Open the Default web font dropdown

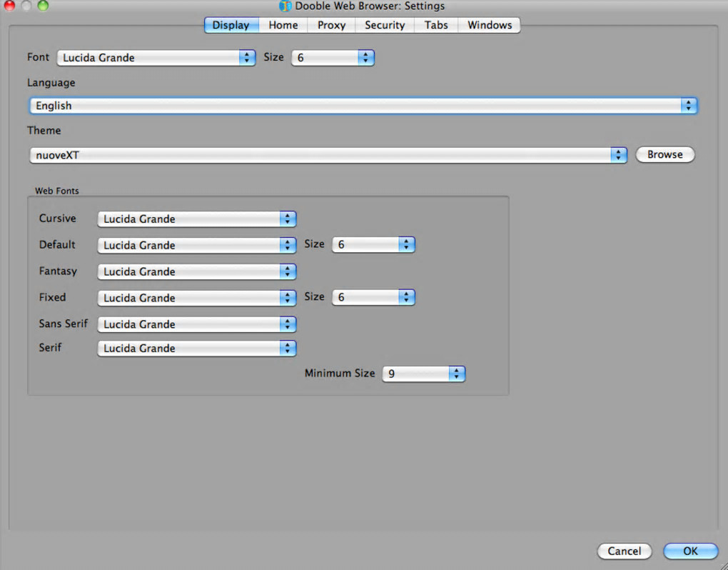coord(197,245)
